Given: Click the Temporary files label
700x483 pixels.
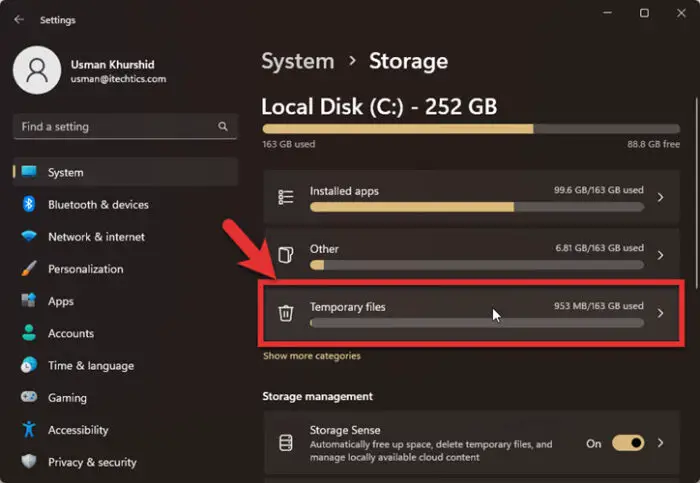Looking at the screenshot, I should [347, 307].
